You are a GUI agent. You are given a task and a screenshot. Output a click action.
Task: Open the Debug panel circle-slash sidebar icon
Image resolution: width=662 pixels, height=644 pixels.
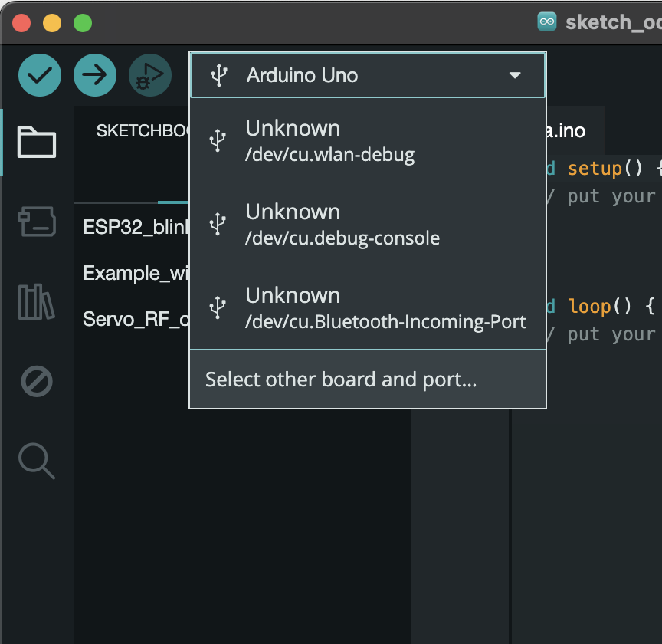point(37,381)
